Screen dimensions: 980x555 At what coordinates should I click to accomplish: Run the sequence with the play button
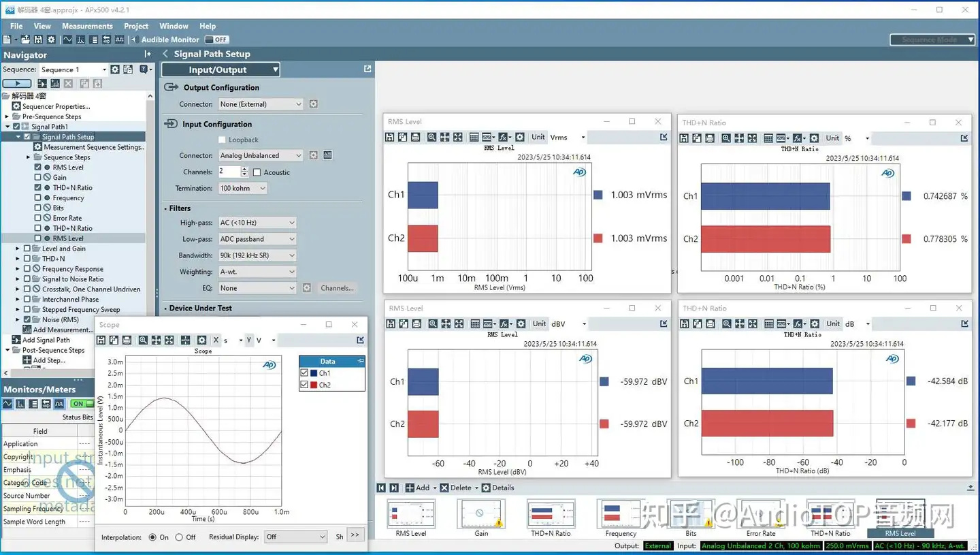click(x=17, y=83)
